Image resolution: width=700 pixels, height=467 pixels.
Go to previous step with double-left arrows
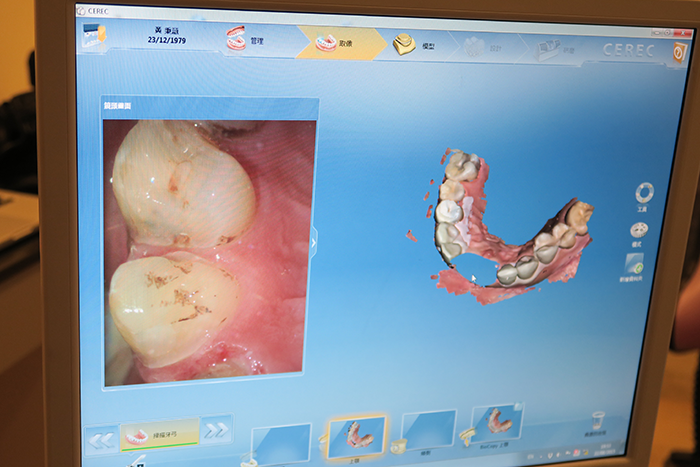click(x=101, y=441)
